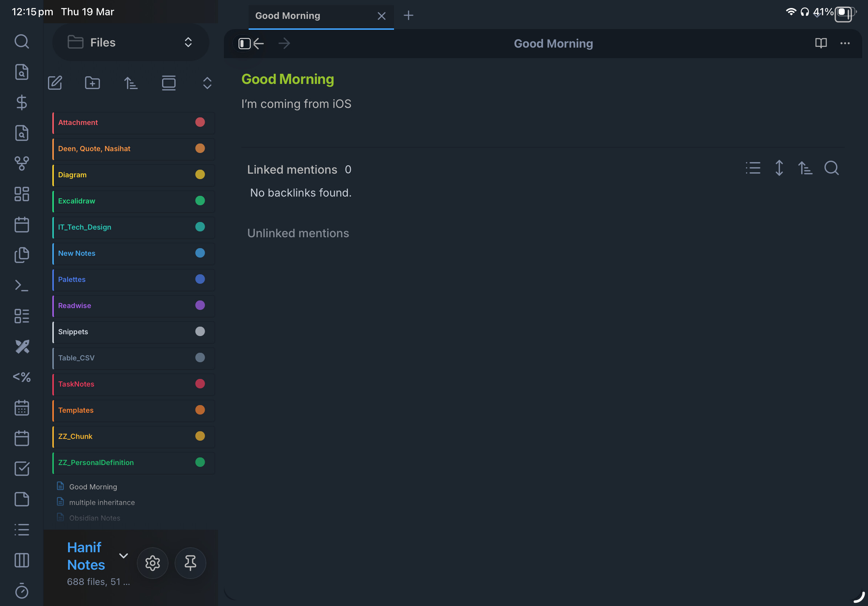
Task: Create a new folder in file explorer
Action: (92, 83)
